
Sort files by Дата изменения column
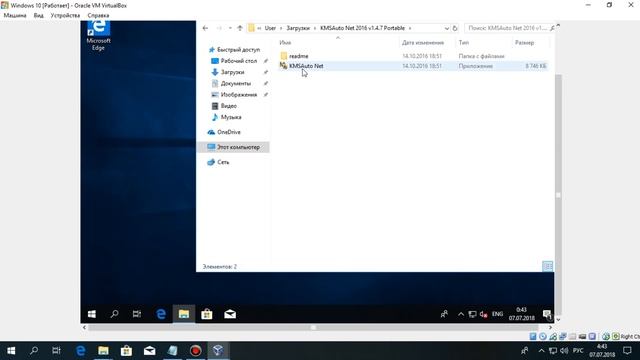423,42
